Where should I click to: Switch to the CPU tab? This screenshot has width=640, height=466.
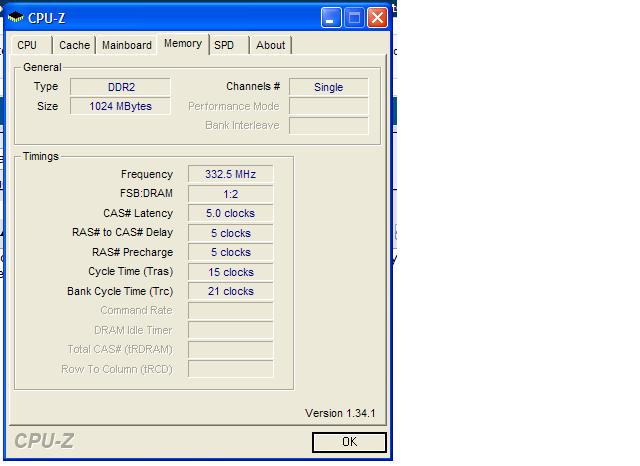(31, 45)
